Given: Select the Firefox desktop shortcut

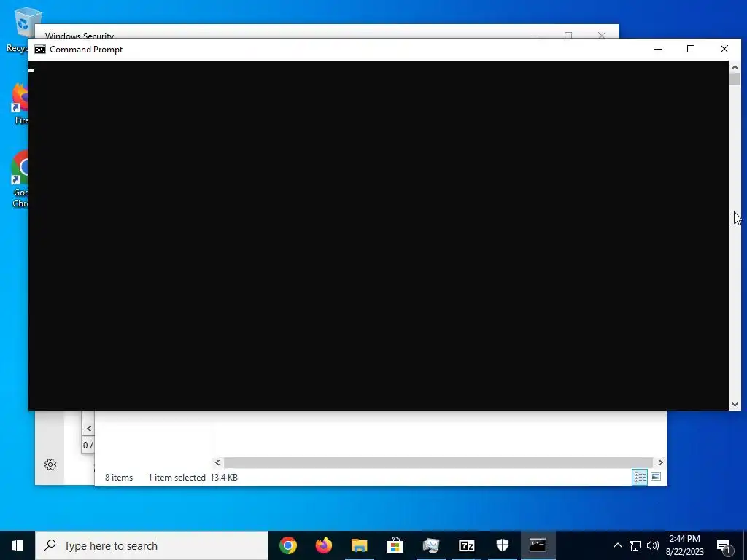Looking at the screenshot, I should coord(19,104).
